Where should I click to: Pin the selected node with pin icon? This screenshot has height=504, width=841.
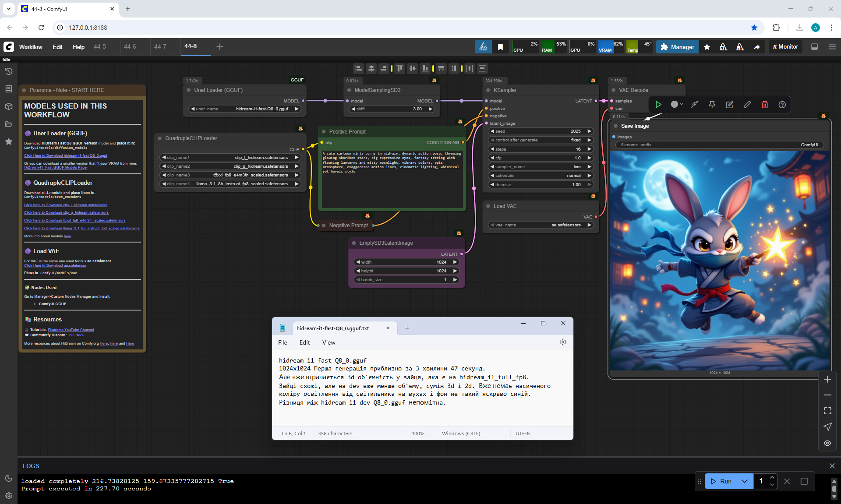tap(712, 105)
